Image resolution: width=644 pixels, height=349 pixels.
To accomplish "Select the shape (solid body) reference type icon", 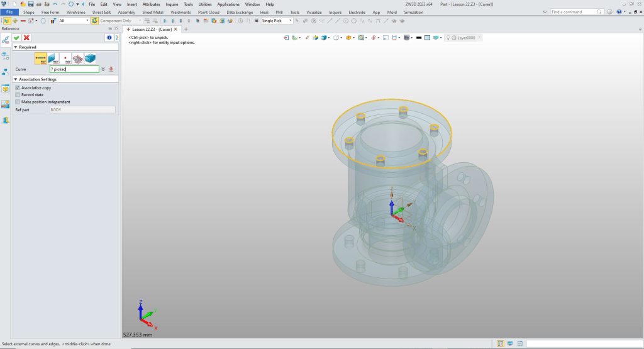I will (x=91, y=58).
